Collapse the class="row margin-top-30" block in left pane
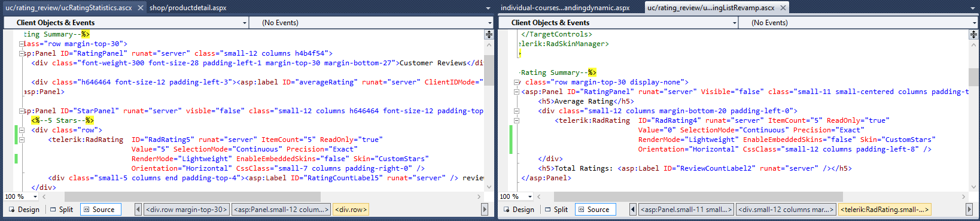Screen dimensions: 980x221 [22, 44]
